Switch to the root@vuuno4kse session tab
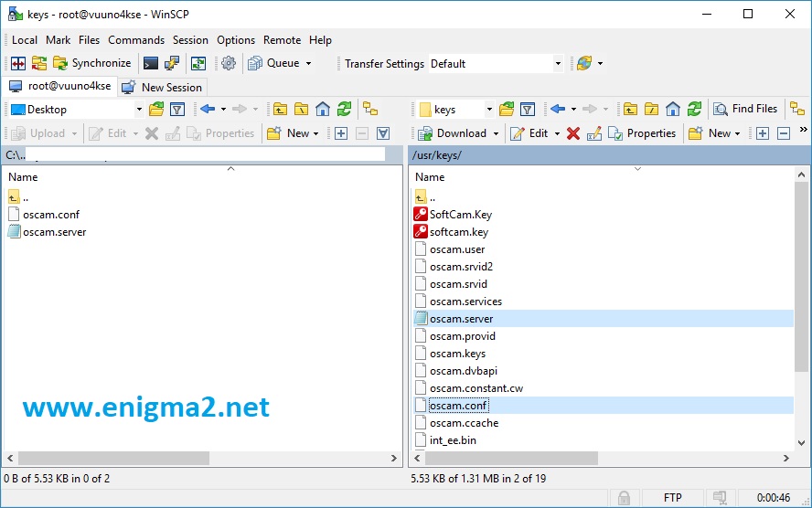The height and width of the screenshot is (508, 812). coord(60,87)
